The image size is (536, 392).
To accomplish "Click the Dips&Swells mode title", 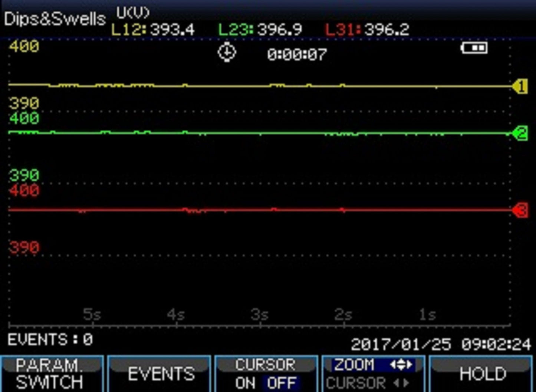I will (55, 19).
